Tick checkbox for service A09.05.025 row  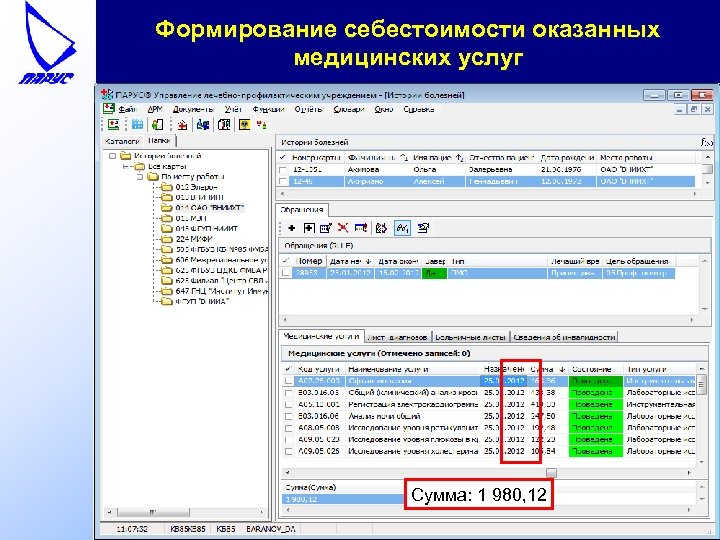pyautogui.click(x=288, y=452)
